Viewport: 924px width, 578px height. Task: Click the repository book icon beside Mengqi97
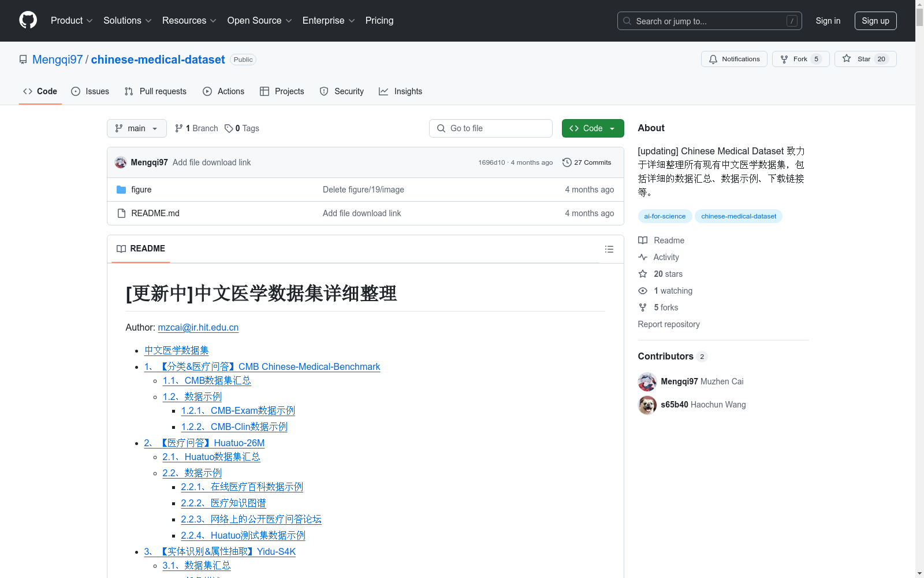point(23,60)
